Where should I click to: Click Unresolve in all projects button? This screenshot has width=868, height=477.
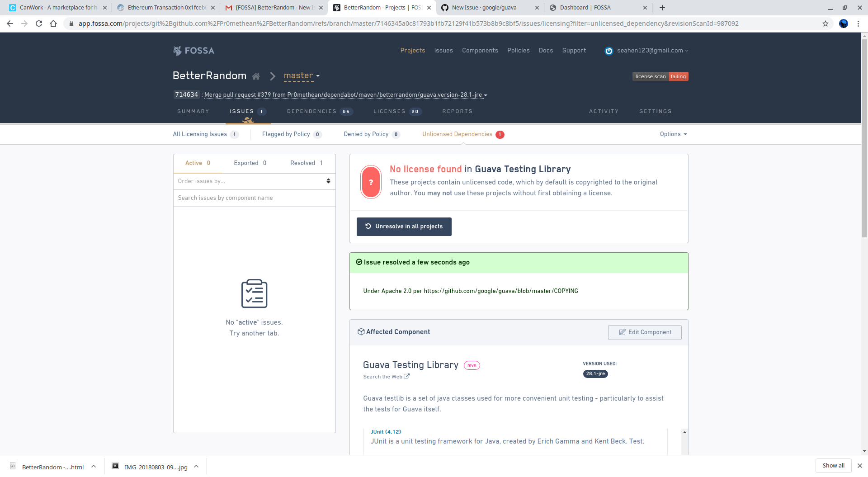(x=404, y=227)
